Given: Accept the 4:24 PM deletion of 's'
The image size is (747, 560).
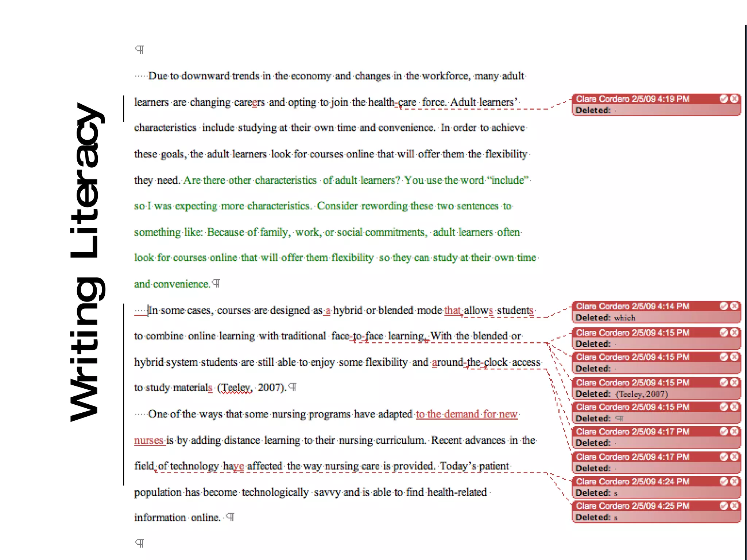Looking at the screenshot, I should (724, 481).
